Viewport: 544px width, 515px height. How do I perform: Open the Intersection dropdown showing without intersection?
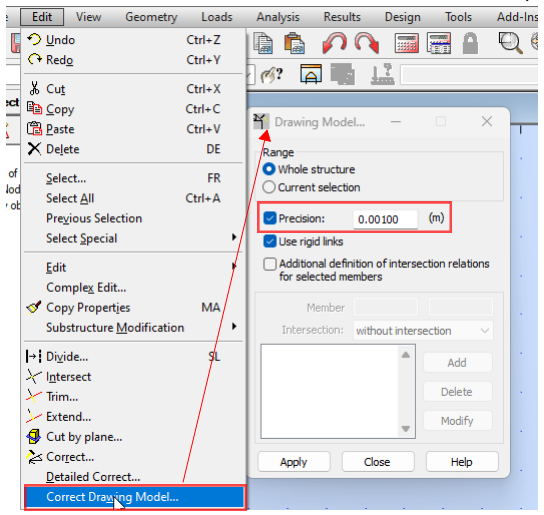tap(423, 331)
